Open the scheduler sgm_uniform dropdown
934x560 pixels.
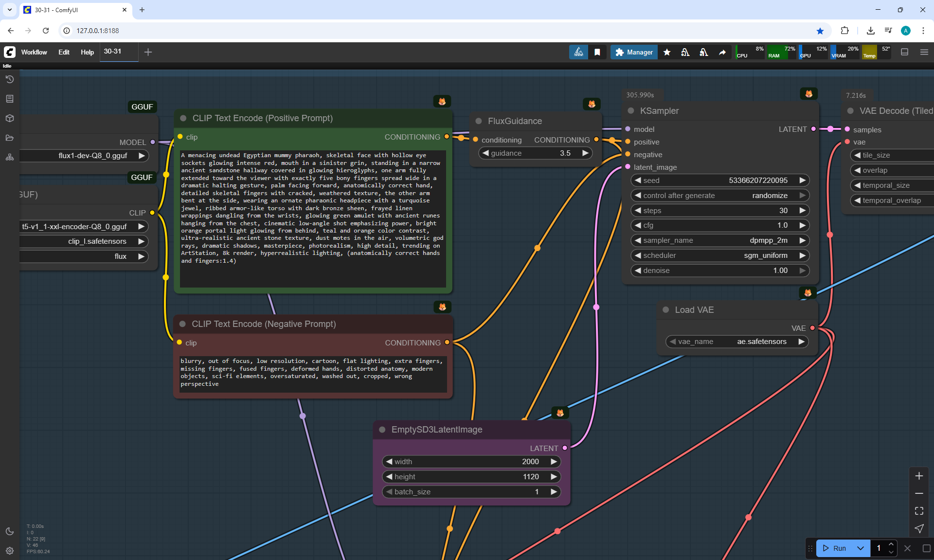720,255
